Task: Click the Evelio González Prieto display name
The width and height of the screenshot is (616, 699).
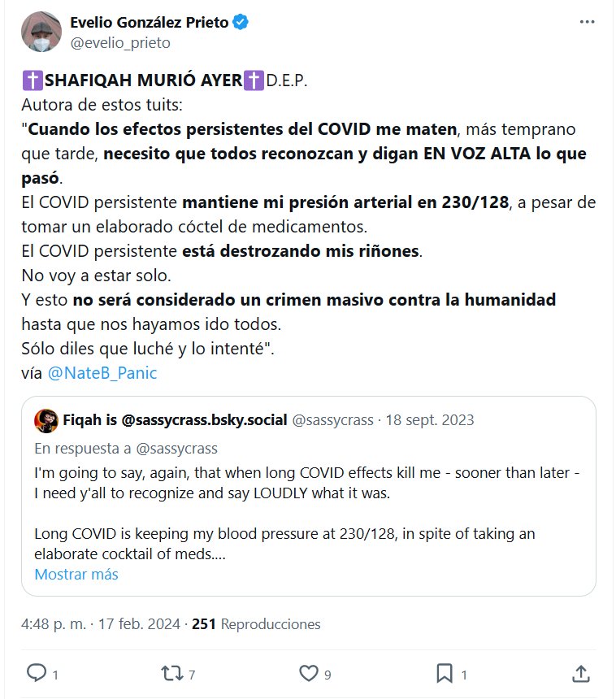Action: click(150, 22)
